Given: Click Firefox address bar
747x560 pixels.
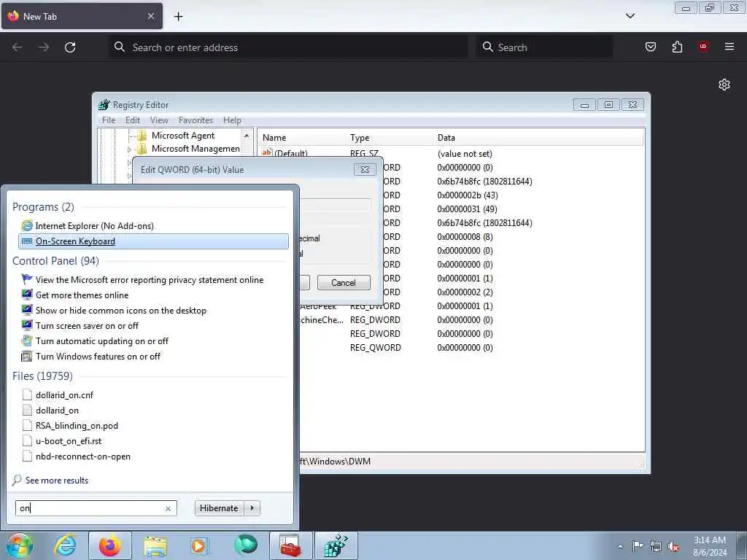Looking at the screenshot, I should (x=288, y=47).
